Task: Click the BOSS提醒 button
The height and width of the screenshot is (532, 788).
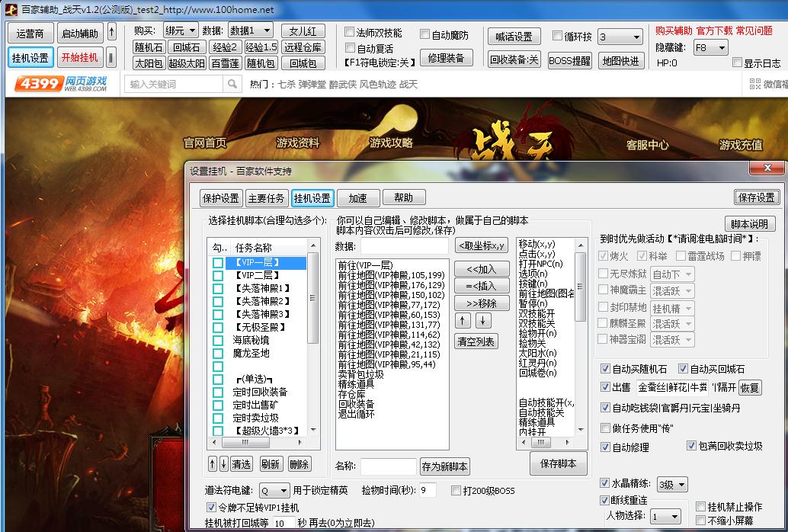Action: click(570, 61)
